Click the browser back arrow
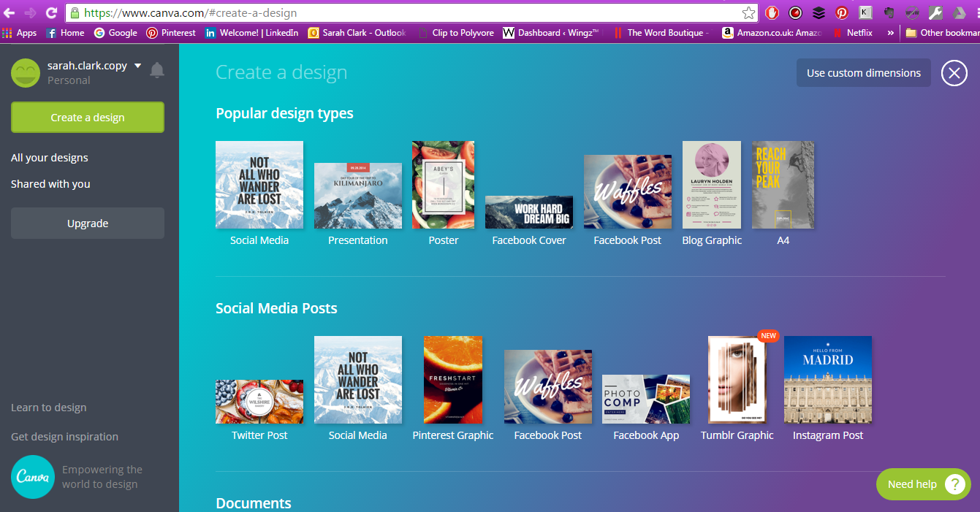The height and width of the screenshot is (512, 980). pyautogui.click(x=10, y=12)
